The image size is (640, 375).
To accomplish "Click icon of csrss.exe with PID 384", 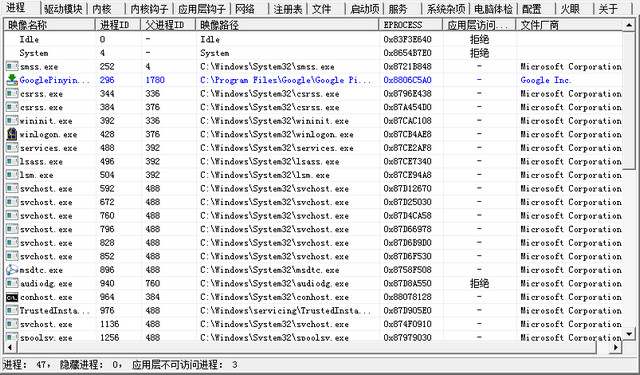I will (12, 107).
